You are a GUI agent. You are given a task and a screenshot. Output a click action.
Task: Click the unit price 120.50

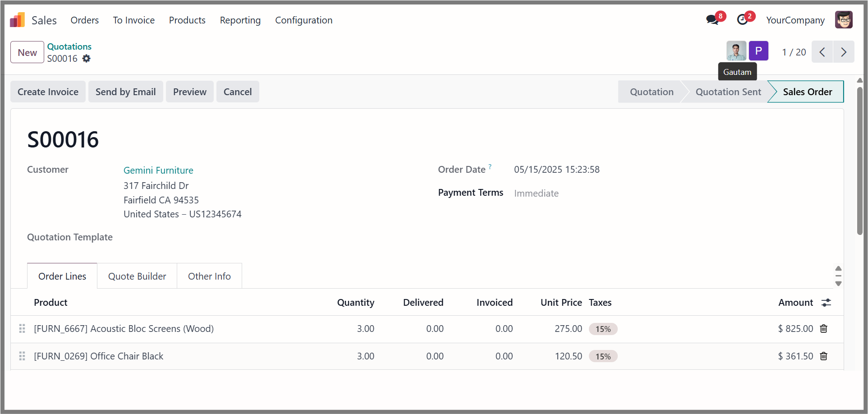568,356
